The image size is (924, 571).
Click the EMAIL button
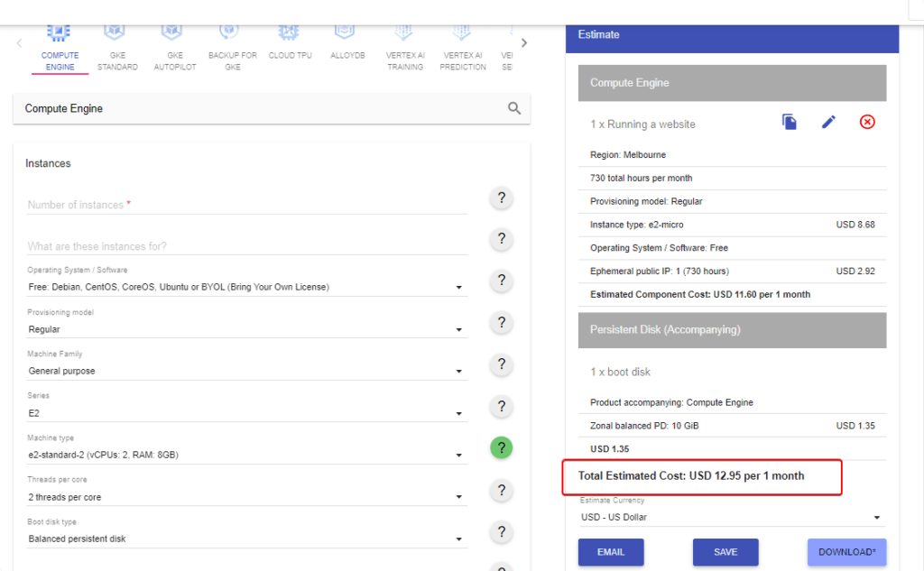coord(610,551)
